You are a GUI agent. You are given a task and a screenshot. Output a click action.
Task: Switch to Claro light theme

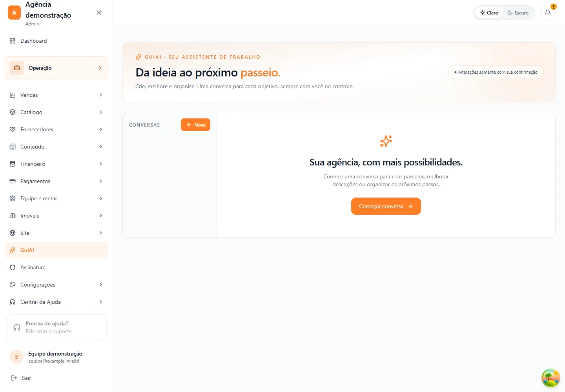pyautogui.click(x=489, y=13)
